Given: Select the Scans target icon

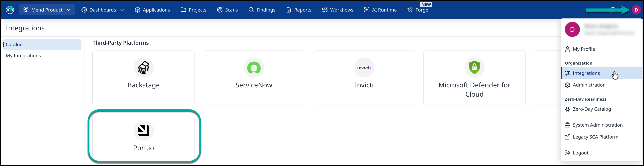Looking at the screenshot, I should [x=220, y=10].
